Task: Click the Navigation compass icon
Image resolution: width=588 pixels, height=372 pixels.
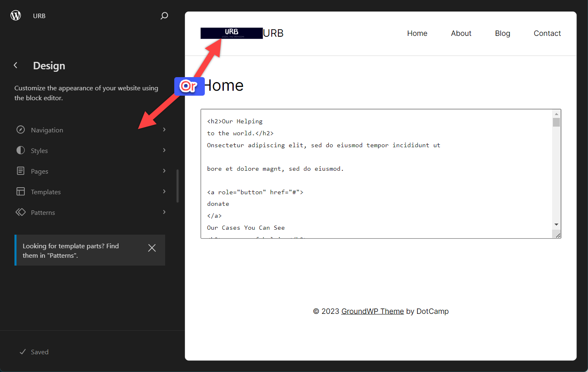Action: [21, 130]
